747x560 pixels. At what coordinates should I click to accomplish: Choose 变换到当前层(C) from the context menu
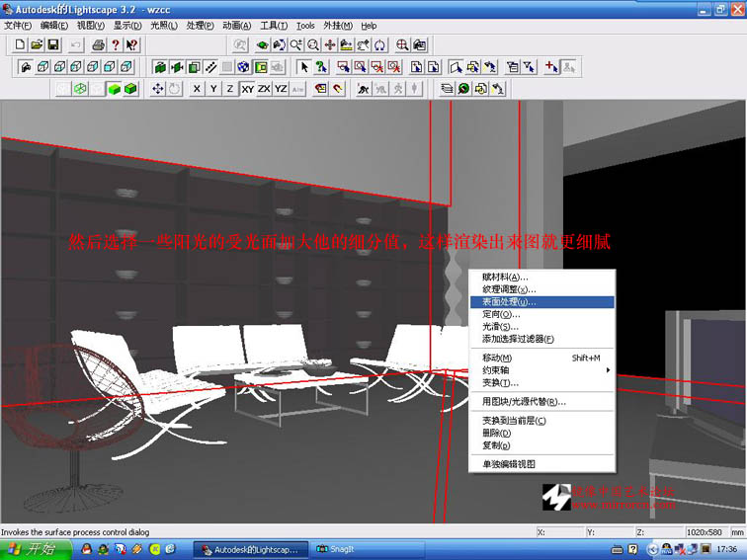542,421
